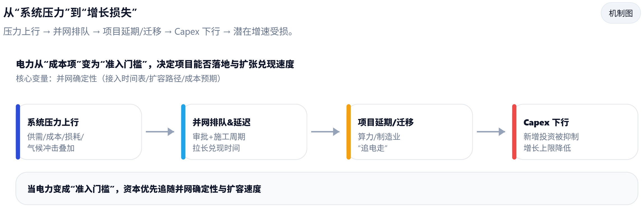The height and width of the screenshot is (210, 644).
Task: Click the arrow after 系统压力上行 card
Action: [x=160, y=132]
